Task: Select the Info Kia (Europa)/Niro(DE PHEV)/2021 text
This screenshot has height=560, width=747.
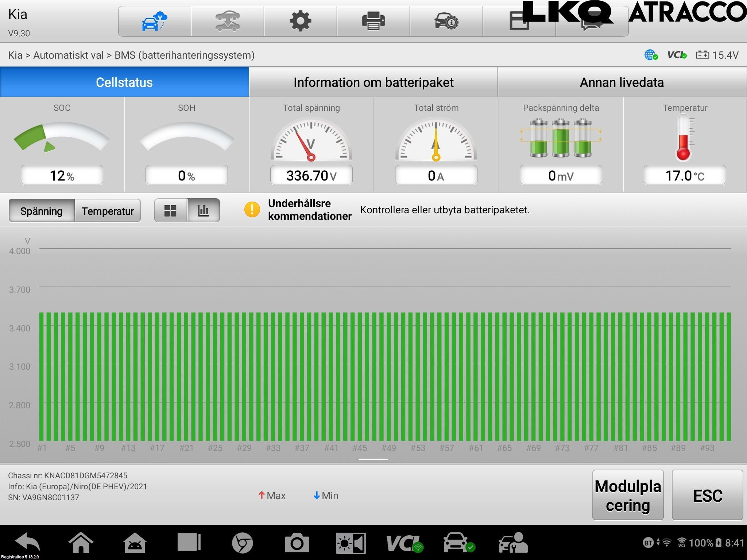Action: pyautogui.click(x=78, y=486)
